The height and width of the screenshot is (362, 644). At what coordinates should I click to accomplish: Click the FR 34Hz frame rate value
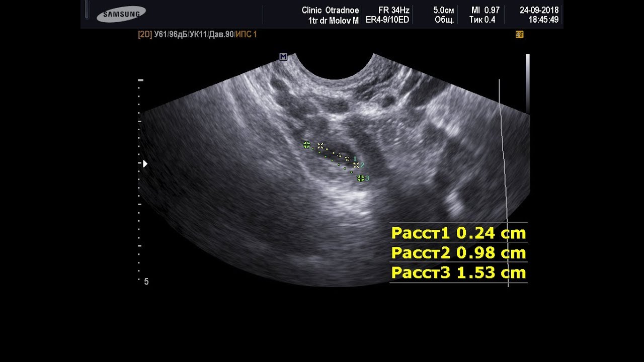[394, 10]
